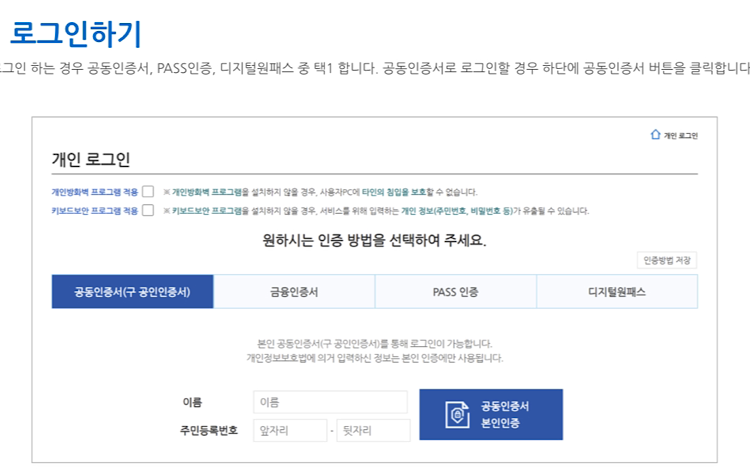The image size is (750, 476).
Task: Click the 타인의 침입을 보호 highlighted text
Action: click(394, 192)
